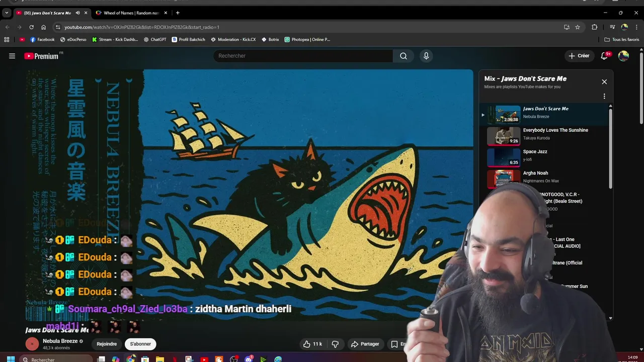
Task: Click the Créer button
Action: 579,56
